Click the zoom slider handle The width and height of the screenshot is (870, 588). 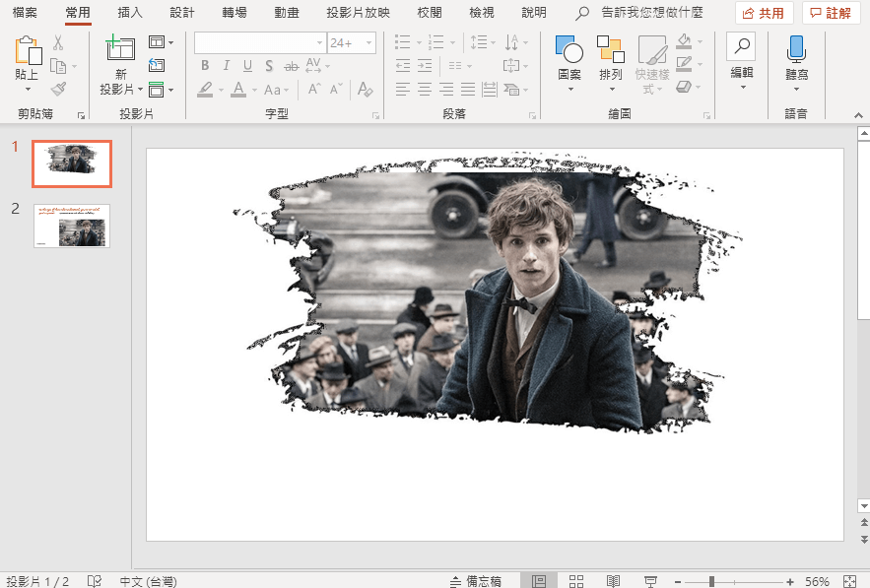pyautogui.click(x=711, y=581)
